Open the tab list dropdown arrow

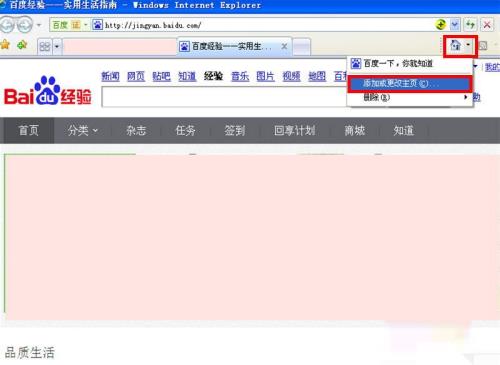57,46
